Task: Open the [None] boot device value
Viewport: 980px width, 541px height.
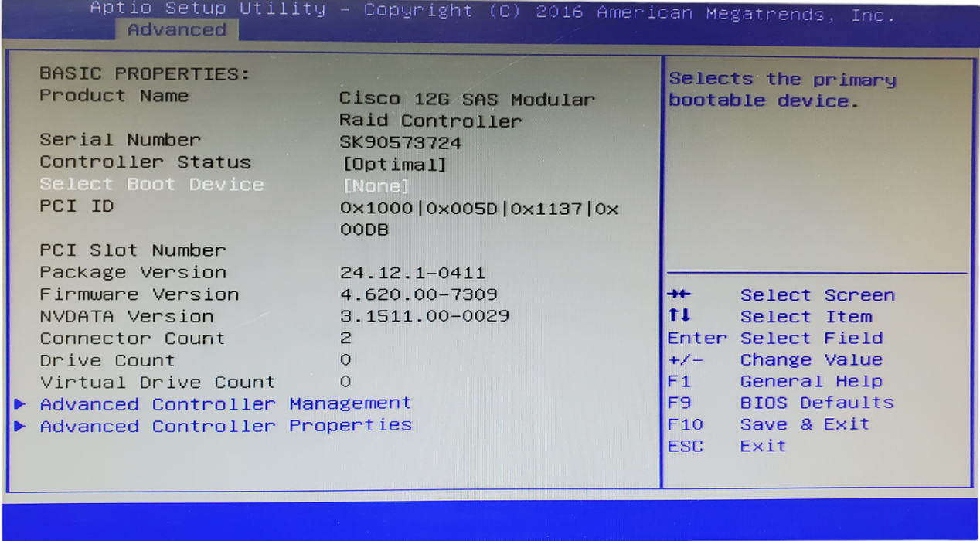Action: tap(376, 185)
